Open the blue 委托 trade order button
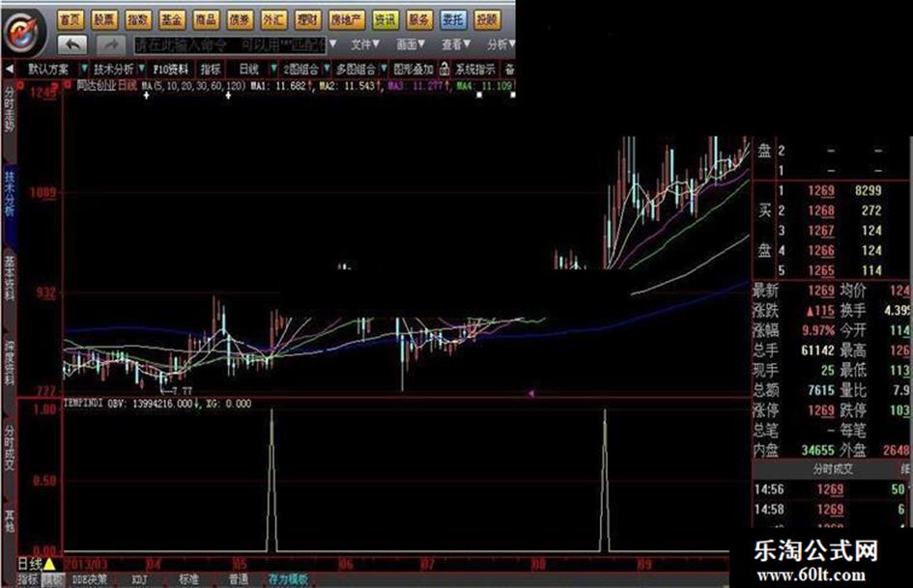Viewport: 913px width, 588px height. coord(453,20)
